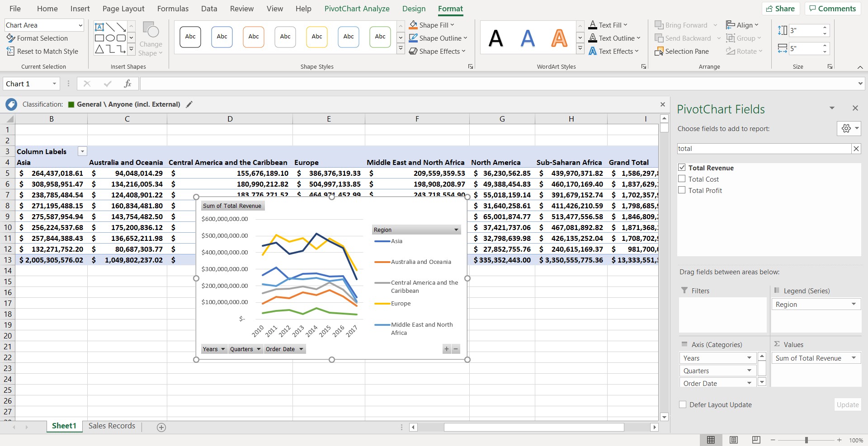The height and width of the screenshot is (446, 868).
Task: Switch to Normal view in status bar
Action: point(711,440)
